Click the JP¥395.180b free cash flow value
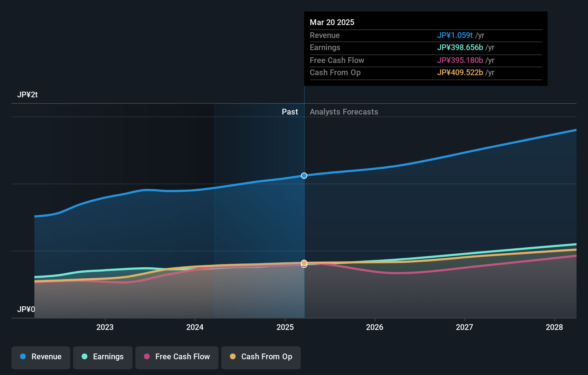Image resolution: width=588 pixels, height=375 pixels. click(460, 60)
